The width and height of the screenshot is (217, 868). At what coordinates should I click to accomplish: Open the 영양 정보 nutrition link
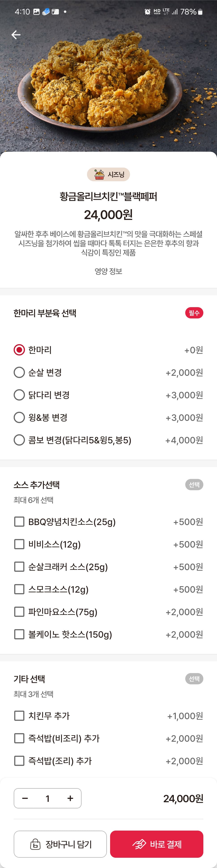click(108, 271)
